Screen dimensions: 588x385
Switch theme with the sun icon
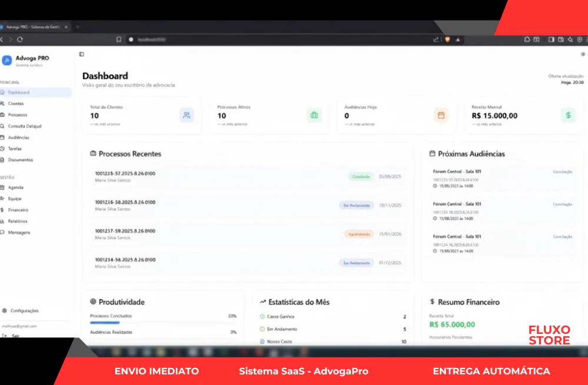pyautogui.click(x=582, y=54)
